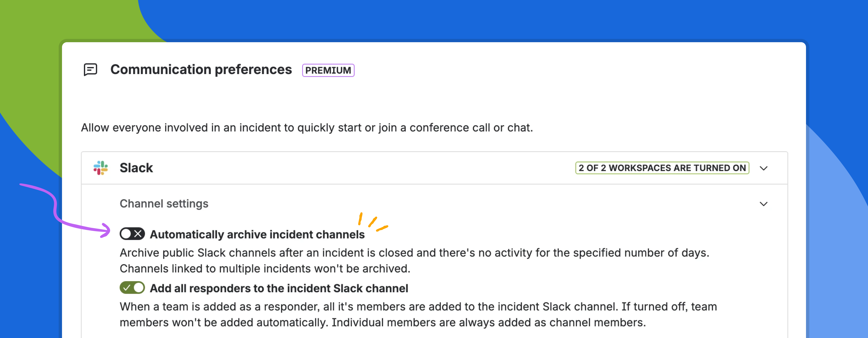This screenshot has width=868, height=338.
Task: Click the checkmark inside responders toggle
Action: (126, 288)
